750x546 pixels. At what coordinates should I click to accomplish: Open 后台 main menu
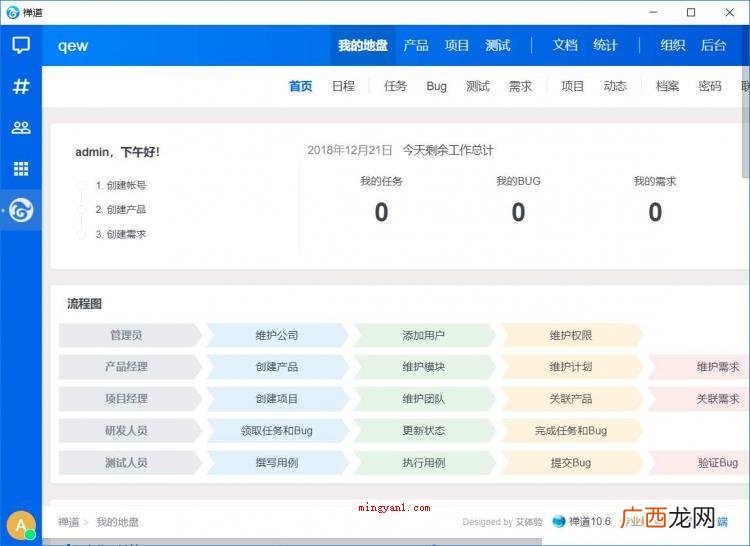[714, 45]
